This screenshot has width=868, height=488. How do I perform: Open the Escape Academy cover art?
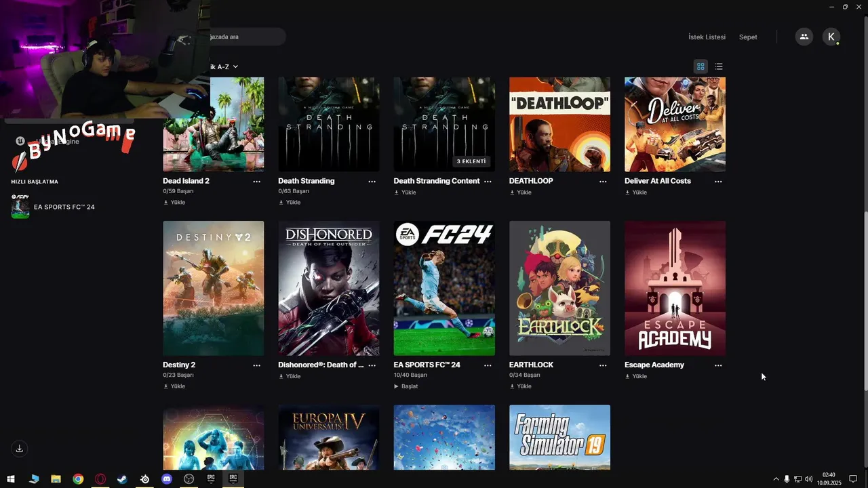point(675,288)
